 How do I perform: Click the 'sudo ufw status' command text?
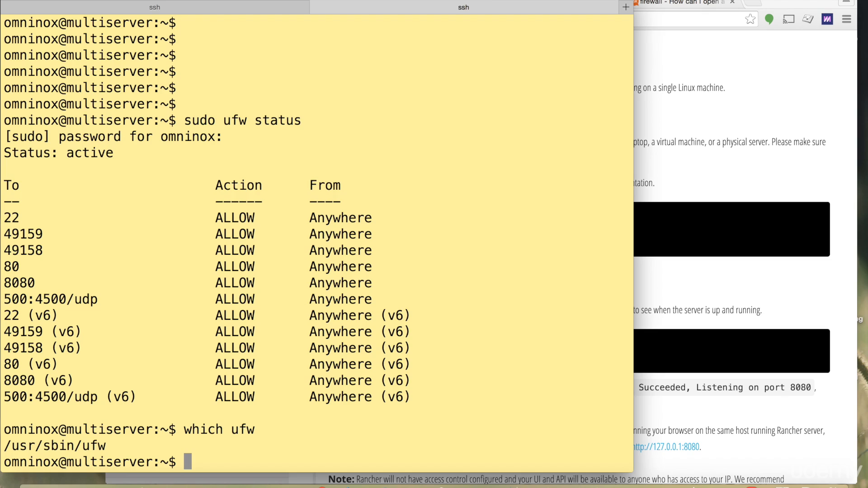pyautogui.click(x=242, y=120)
